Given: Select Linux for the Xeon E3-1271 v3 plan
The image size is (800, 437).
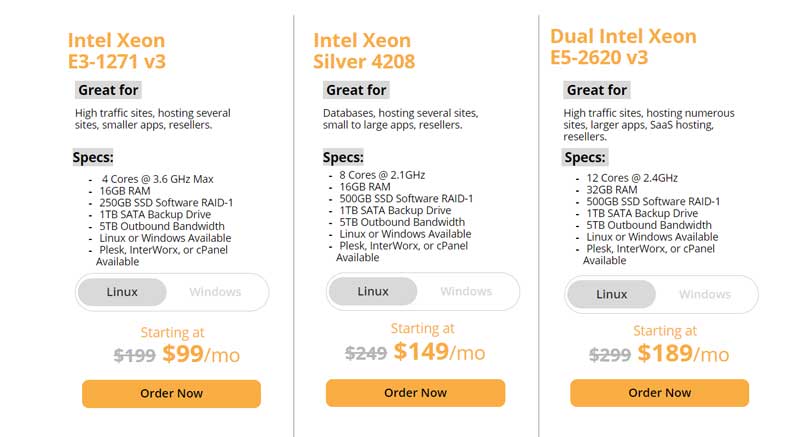Looking at the screenshot, I should (122, 292).
